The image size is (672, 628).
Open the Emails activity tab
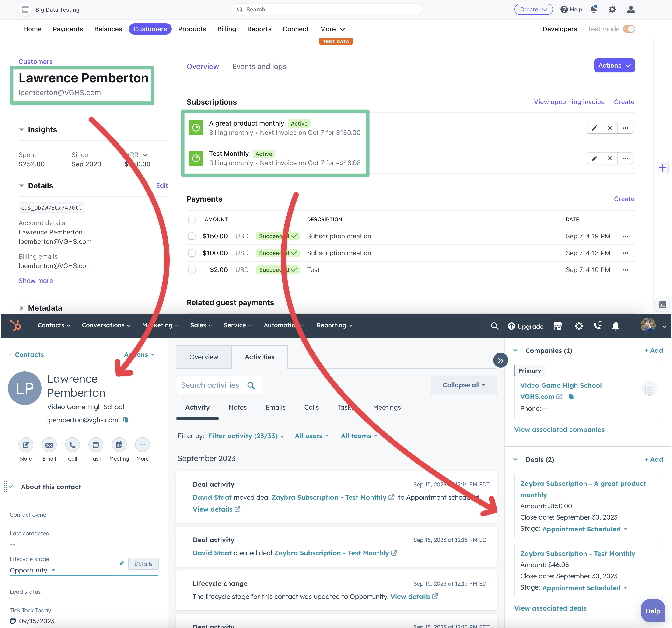point(276,407)
